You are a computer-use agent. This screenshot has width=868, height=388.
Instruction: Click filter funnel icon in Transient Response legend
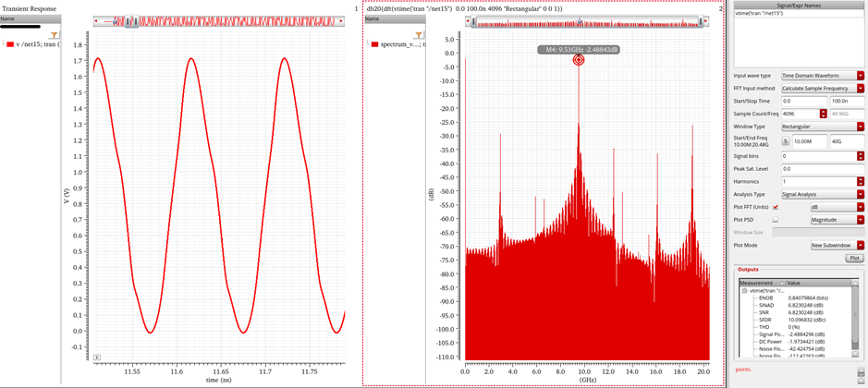pyautogui.click(x=55, y=34)
